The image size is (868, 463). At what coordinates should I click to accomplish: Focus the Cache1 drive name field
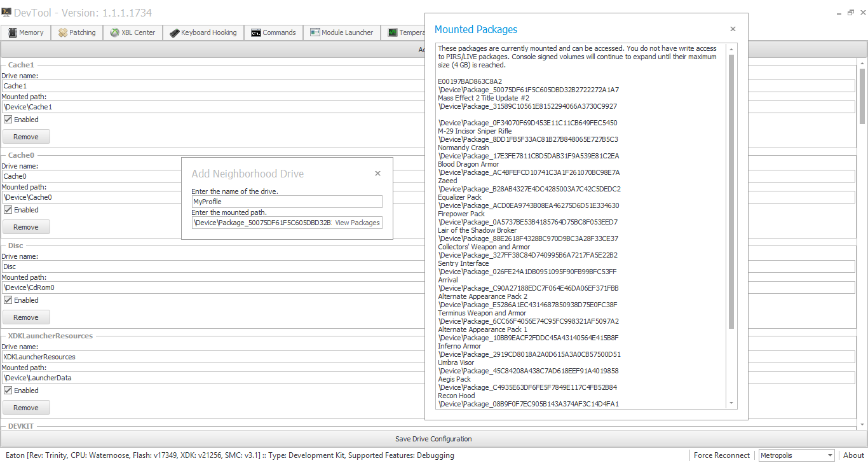[x=213, y=86]
